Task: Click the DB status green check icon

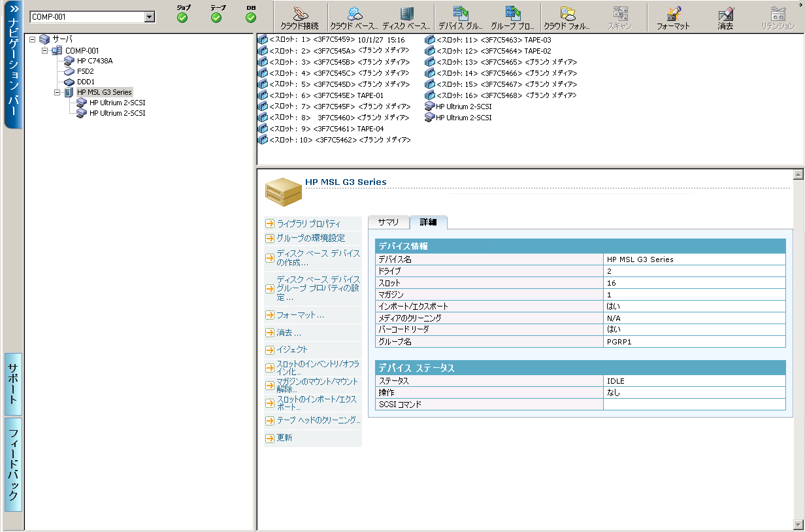Action: pyautogui.click(x=251, y=18)
